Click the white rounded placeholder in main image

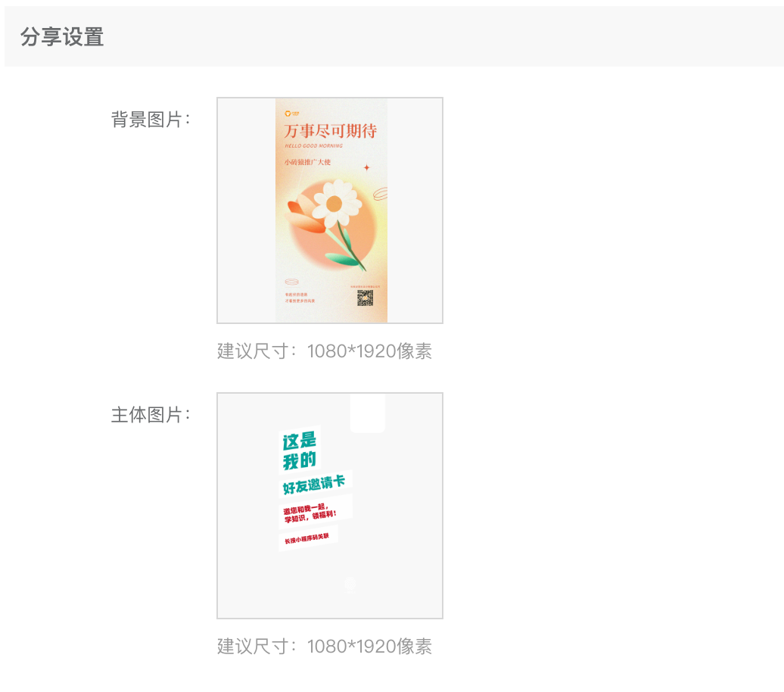(368, 413)
